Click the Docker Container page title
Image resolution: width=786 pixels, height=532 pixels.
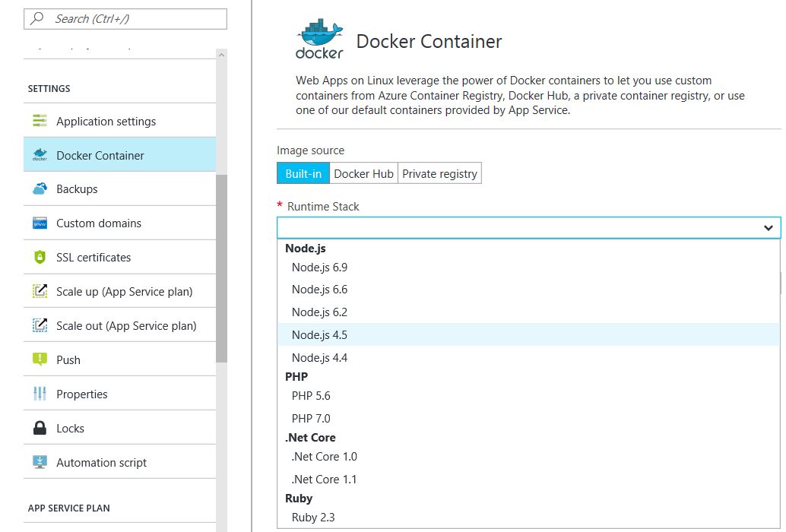429,41
